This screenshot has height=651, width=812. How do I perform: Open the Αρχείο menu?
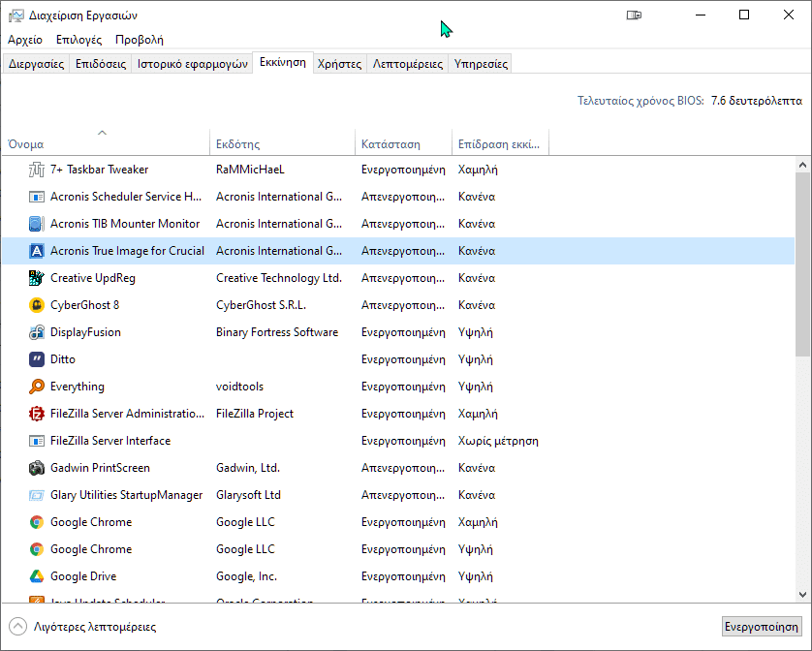pyautogui.click(x=25, y=40)
